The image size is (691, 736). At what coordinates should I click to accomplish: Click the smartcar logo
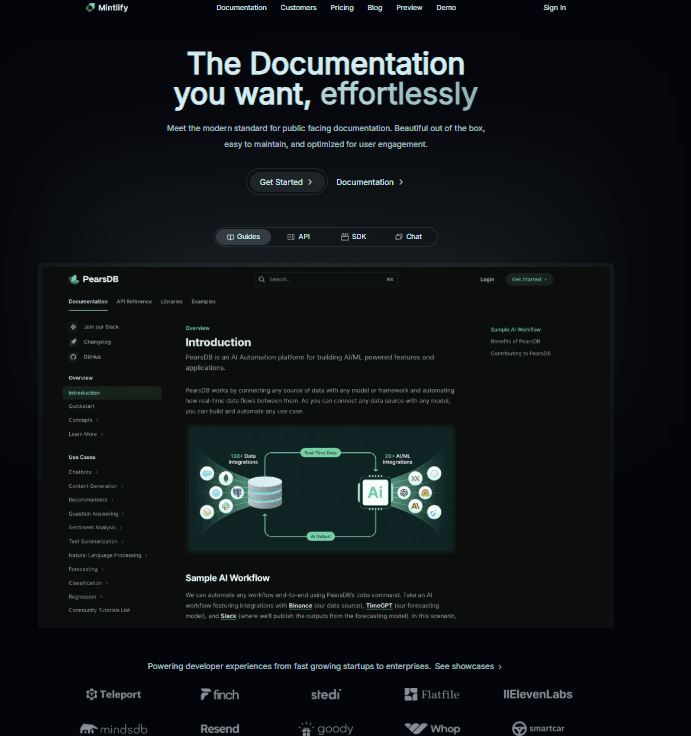(538, 728)
